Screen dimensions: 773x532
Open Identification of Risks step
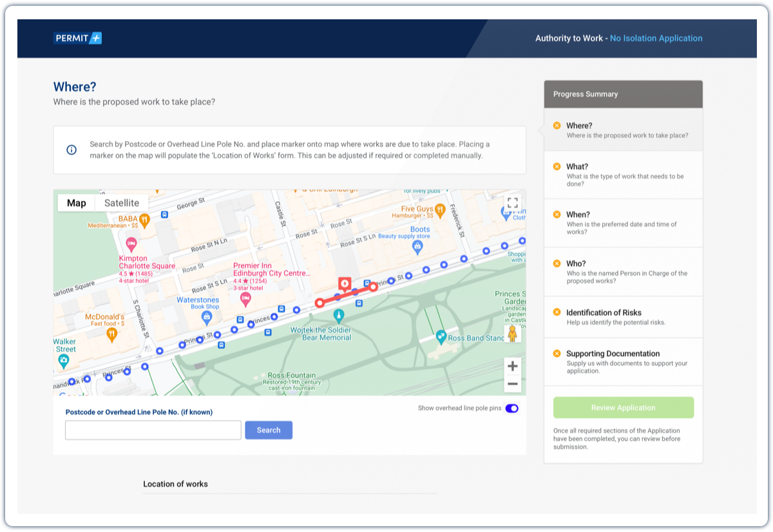(x=623, y=317)
